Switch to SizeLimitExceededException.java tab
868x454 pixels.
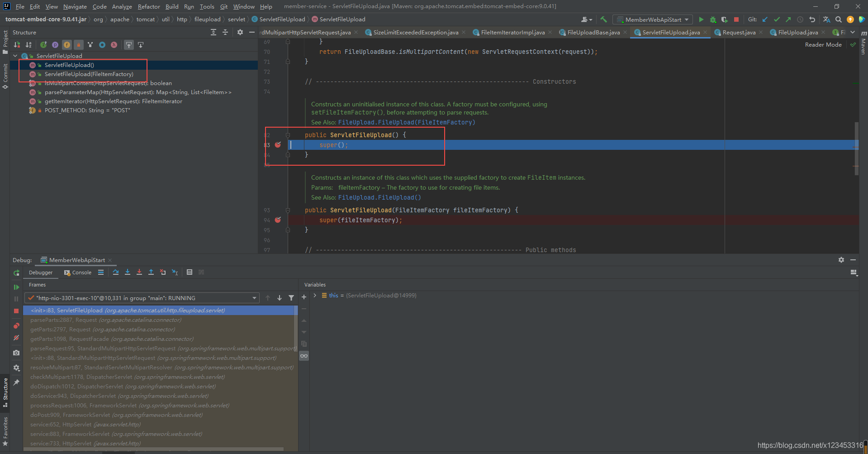(416, 32)
